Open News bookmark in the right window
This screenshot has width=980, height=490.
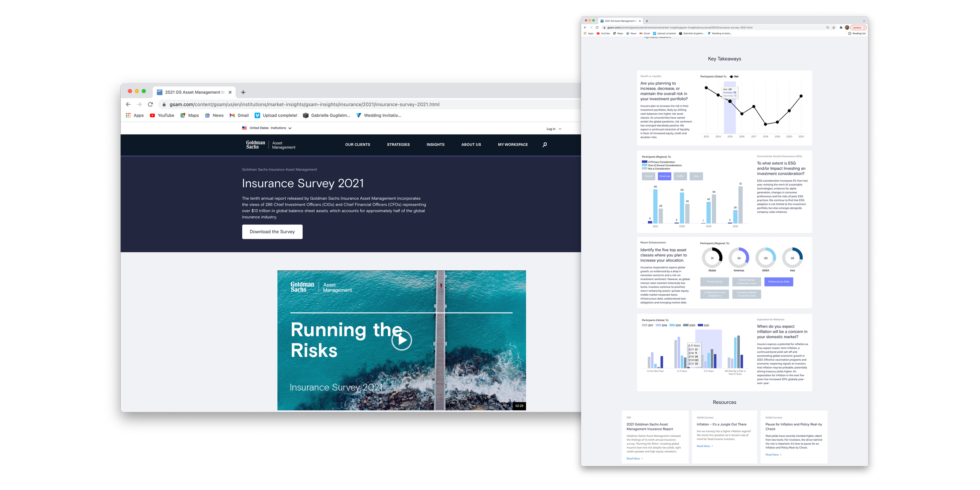(632, 33)
